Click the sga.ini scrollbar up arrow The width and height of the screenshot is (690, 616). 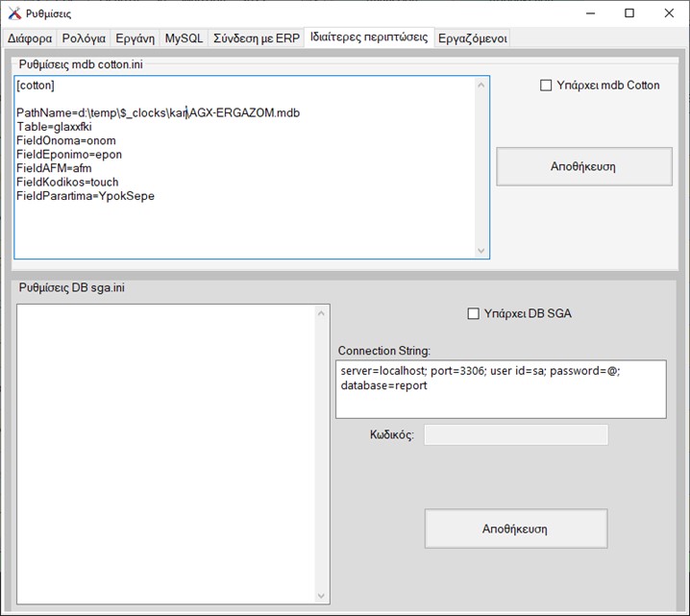click(322, 313)
